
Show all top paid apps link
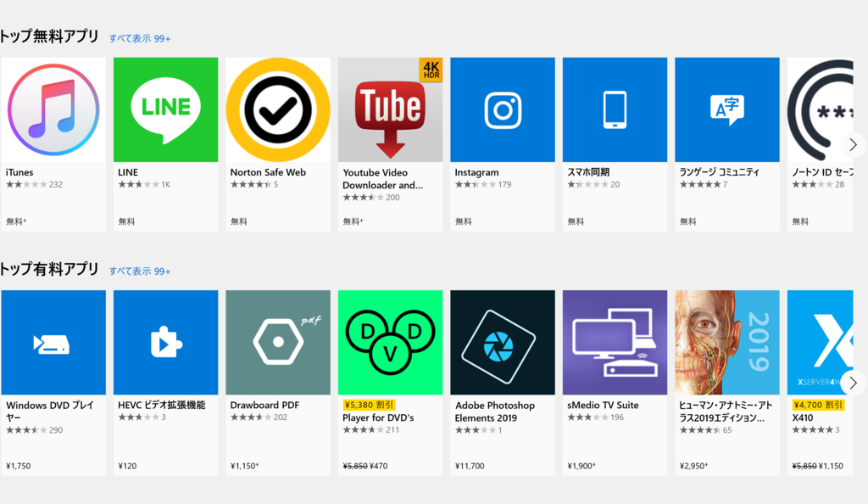click(x=140, y=272)
